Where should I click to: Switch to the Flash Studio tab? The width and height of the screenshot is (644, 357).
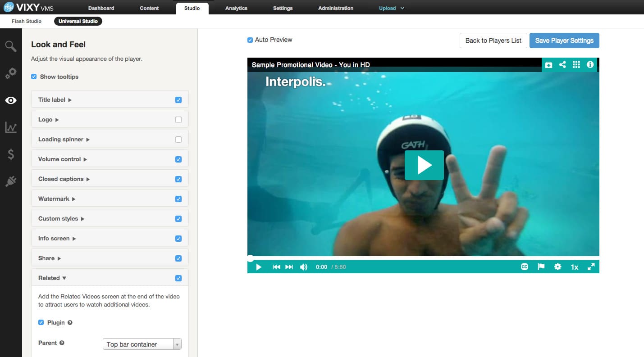(x=27, y=21)
